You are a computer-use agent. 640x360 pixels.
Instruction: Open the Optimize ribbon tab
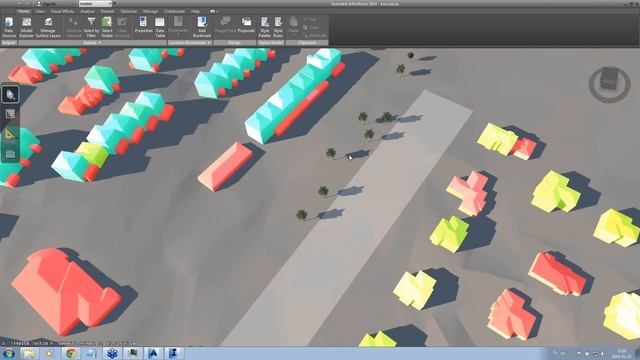click(x=129, y=11)
